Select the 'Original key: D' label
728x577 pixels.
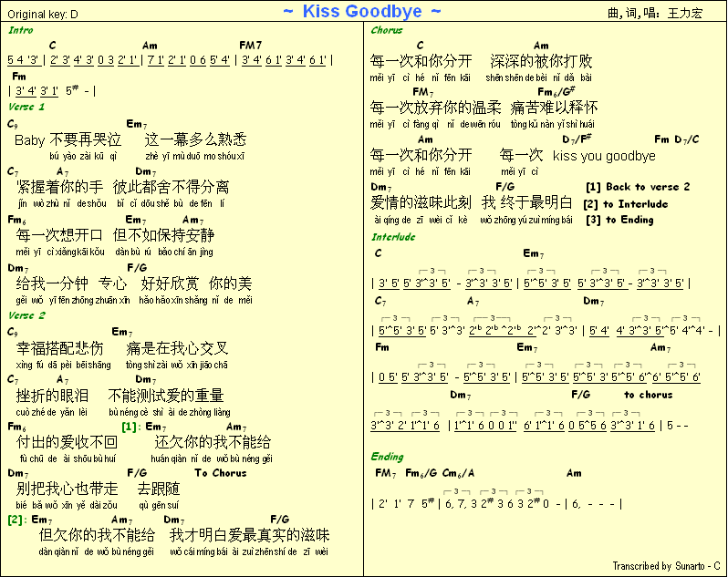point(42,15)
